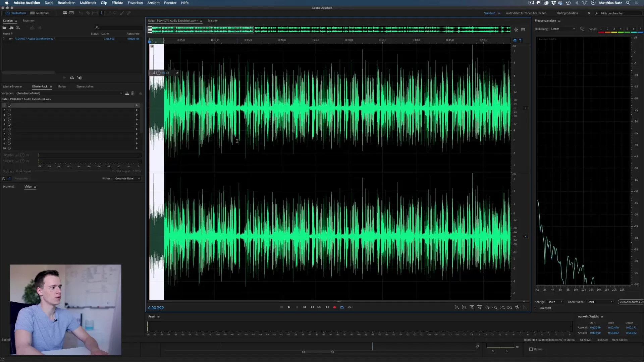This screenshot has height=362, width=644.
Task: Toggle power for effect slot 5
Action: coord(9,124)
